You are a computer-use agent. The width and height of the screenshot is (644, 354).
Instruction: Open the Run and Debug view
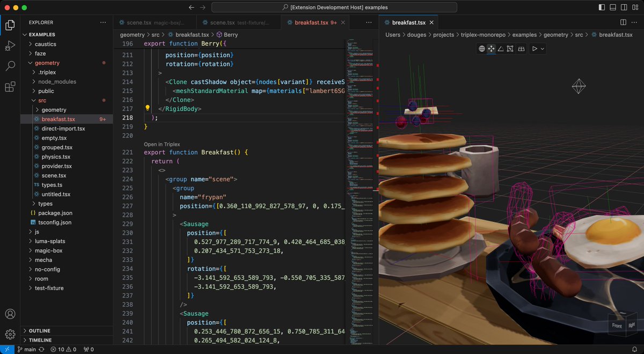10,46
